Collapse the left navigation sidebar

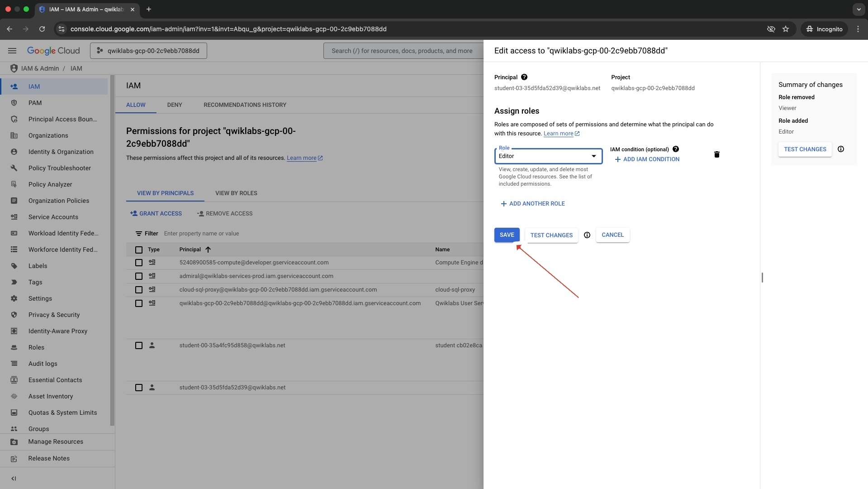point(14,479)
